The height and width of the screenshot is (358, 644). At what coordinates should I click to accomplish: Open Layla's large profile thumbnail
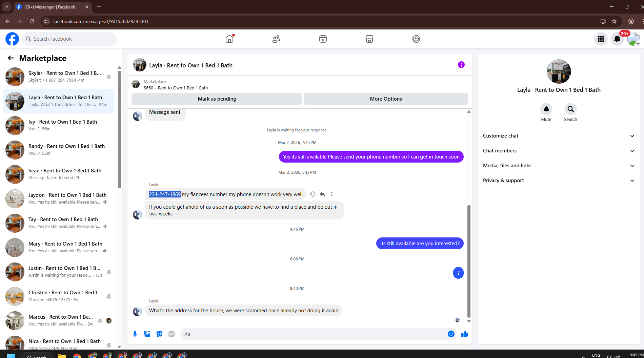(559, 71)
